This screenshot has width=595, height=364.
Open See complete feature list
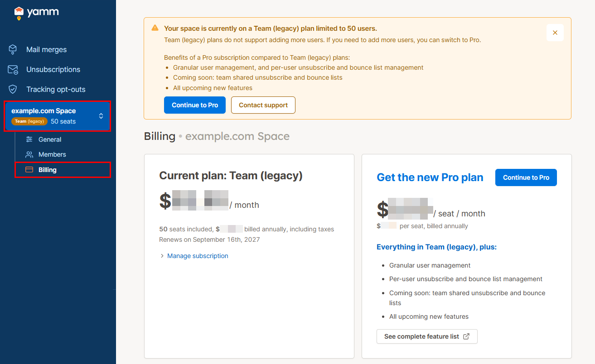point(427,336)
